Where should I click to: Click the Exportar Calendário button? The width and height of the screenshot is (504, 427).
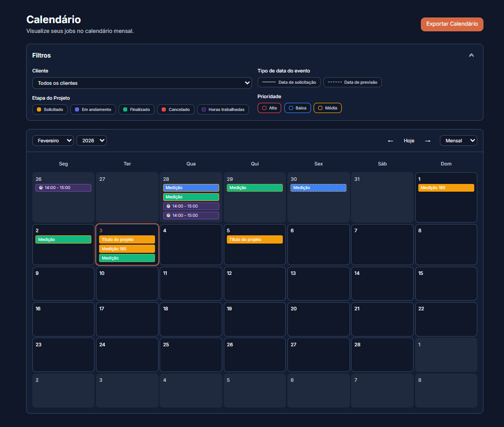pyautogui.click(x=452, y=24)
